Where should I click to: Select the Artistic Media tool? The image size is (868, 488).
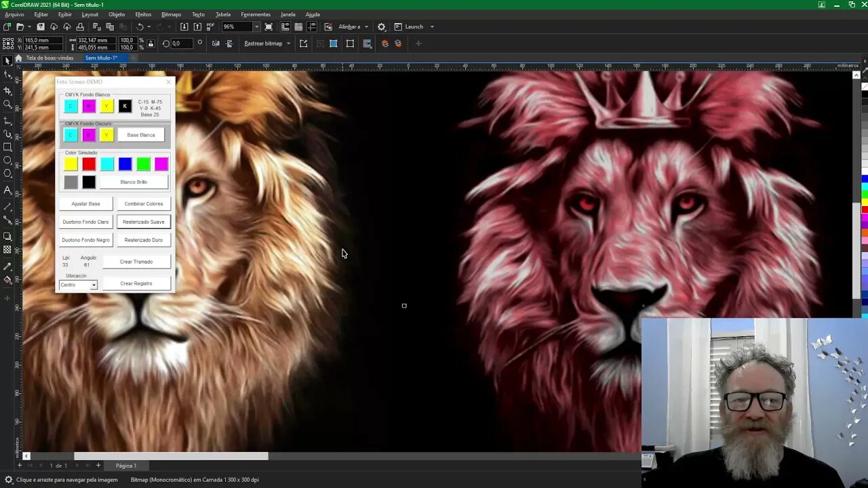click(7, 134)
